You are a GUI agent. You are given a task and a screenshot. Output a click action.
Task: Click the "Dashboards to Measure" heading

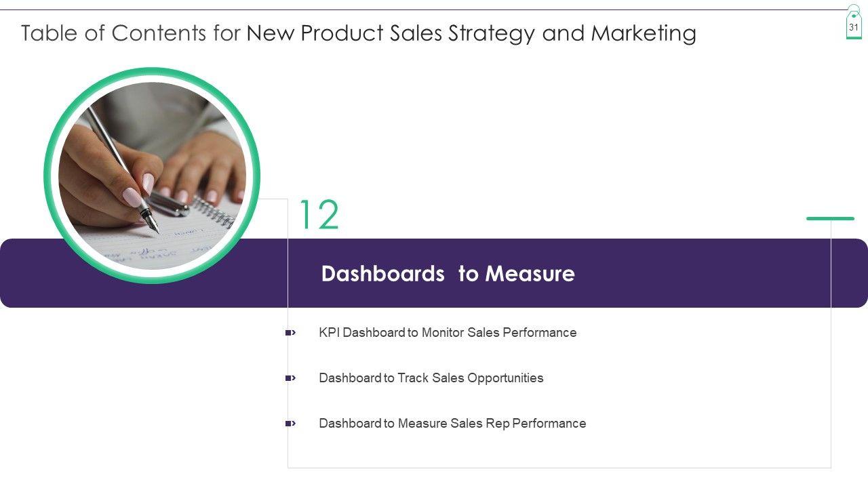point(448,274)
